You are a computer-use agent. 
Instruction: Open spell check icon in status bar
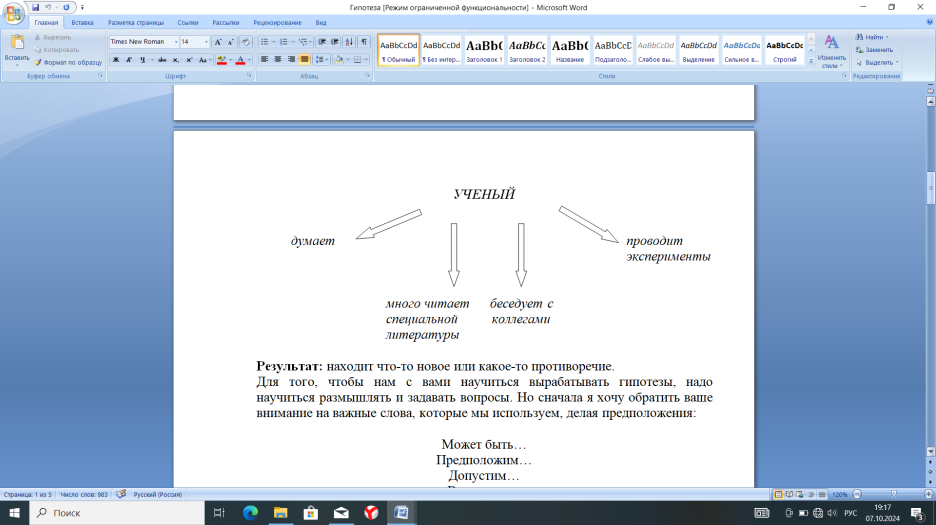tap(121, 495)
